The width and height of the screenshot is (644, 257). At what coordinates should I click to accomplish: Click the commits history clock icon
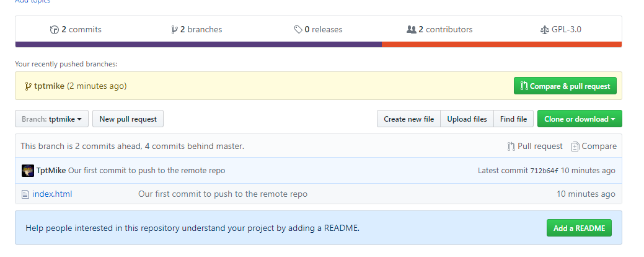(x=54, y=30)
